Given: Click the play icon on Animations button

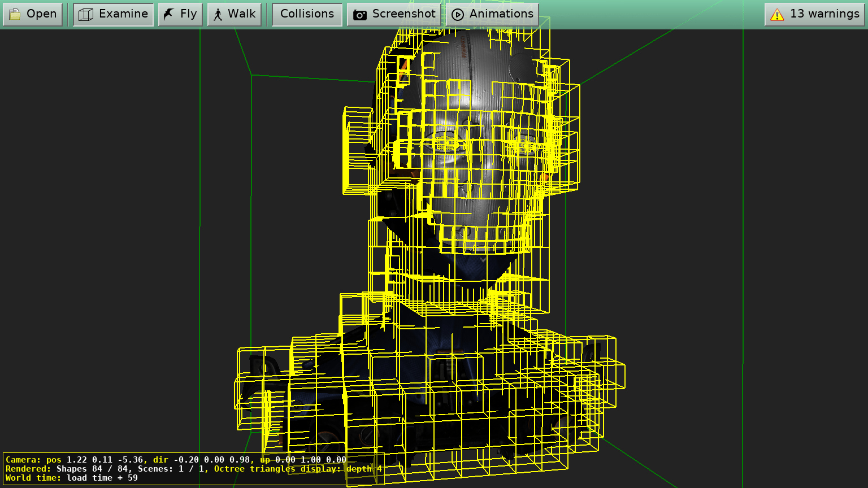Looking at the screenshot, I should coord(458,14).
